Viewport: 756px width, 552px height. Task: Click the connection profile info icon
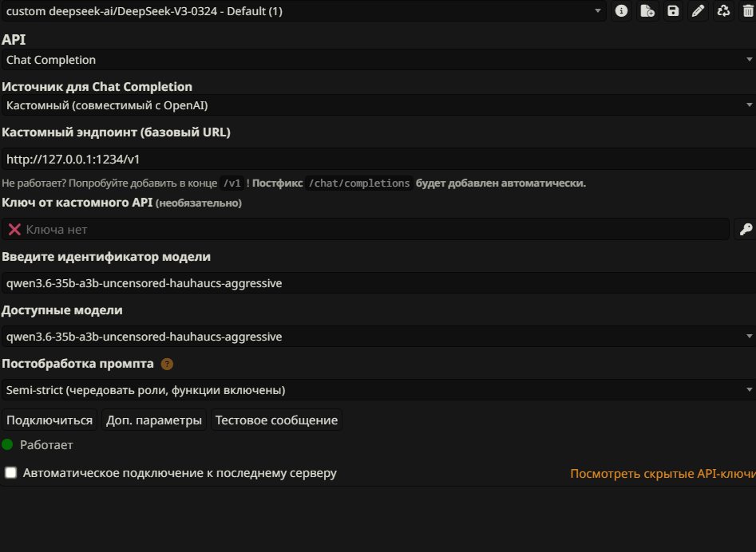(621, 10)
